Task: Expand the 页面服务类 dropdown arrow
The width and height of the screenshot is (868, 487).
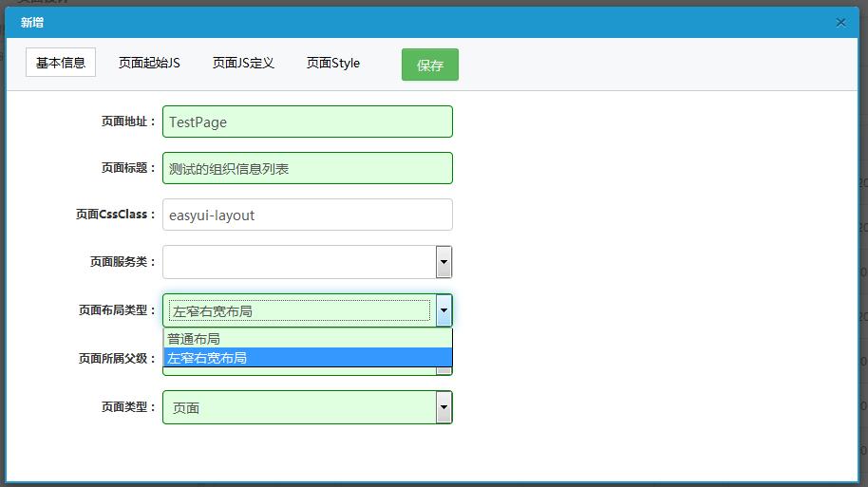Action: 443,262
